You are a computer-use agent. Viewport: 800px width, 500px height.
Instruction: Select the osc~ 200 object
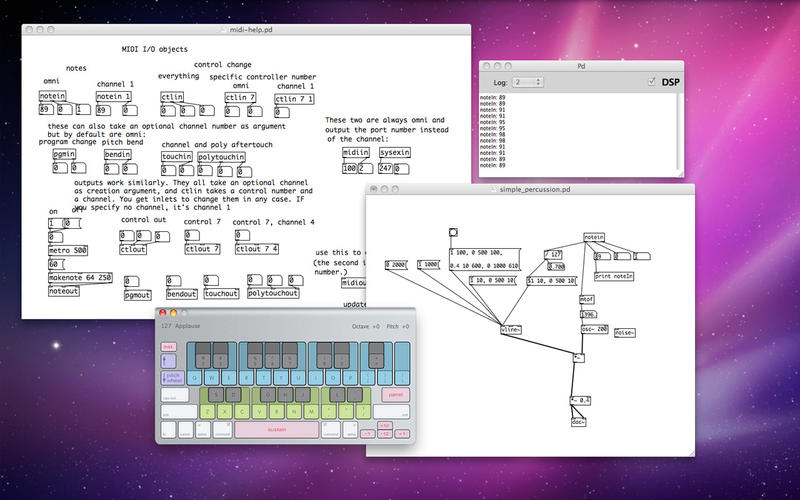coord(594,328)
